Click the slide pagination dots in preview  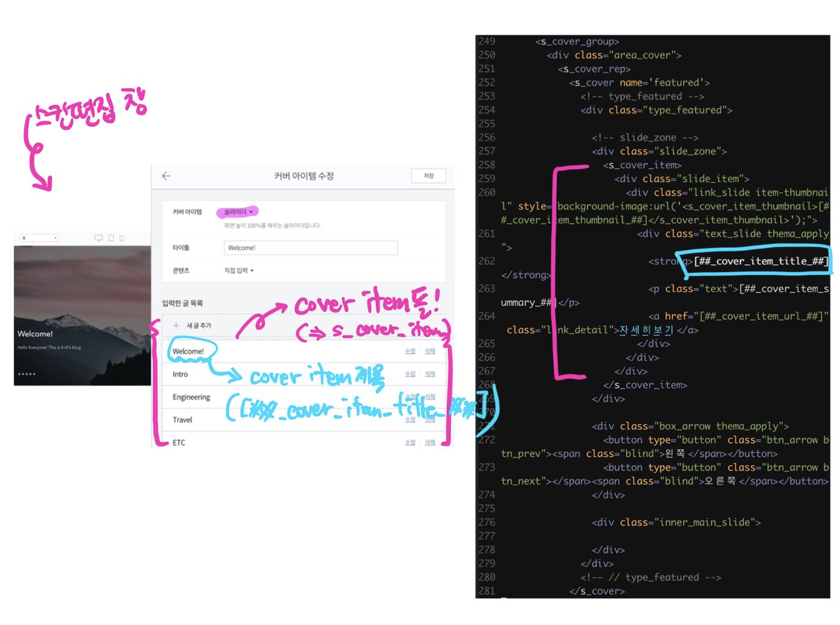click(x=27, y=374)
